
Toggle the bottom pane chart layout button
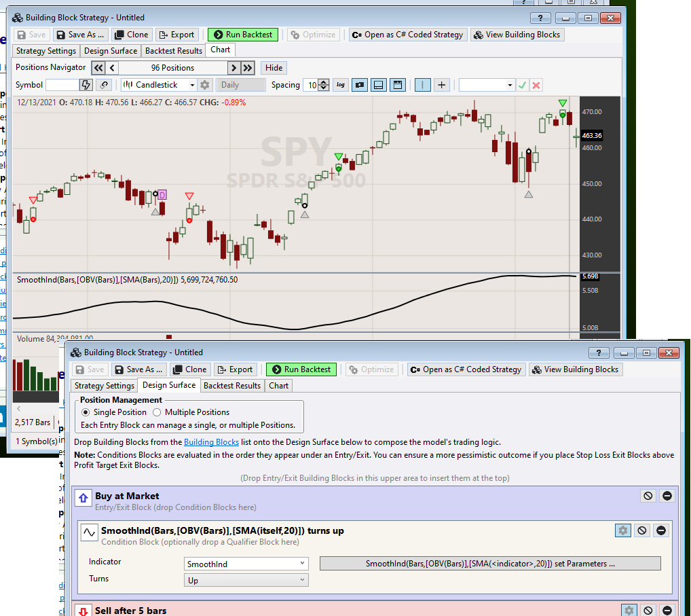pyautogui.click(x=379, y=85)
